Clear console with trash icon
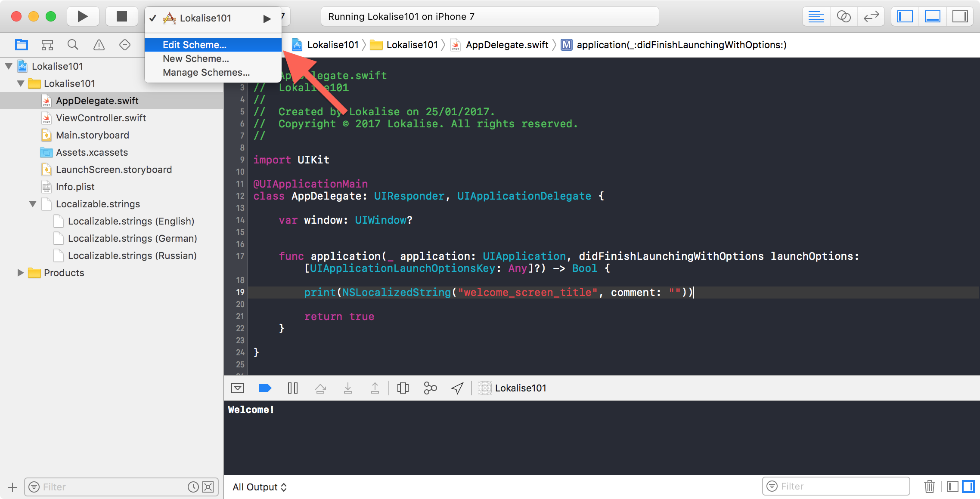The height and width of the screenshot is (499, 980). 929,487
